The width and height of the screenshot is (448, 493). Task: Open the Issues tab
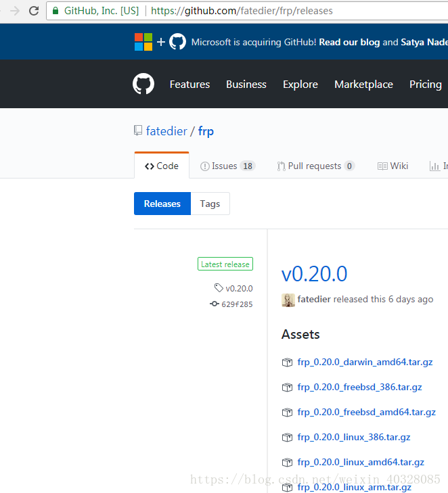click(228, 166)
